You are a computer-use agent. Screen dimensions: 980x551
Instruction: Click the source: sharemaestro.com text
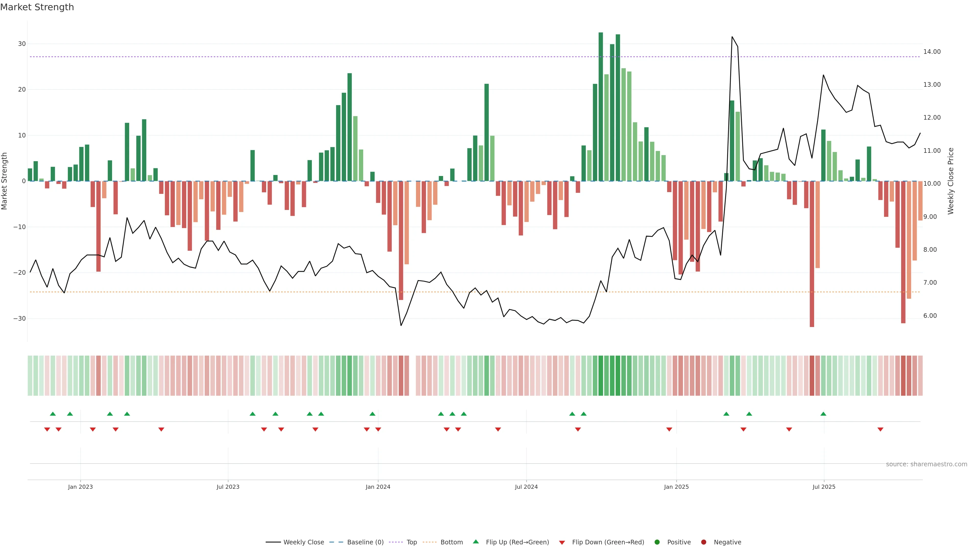(x=926, y=464)
